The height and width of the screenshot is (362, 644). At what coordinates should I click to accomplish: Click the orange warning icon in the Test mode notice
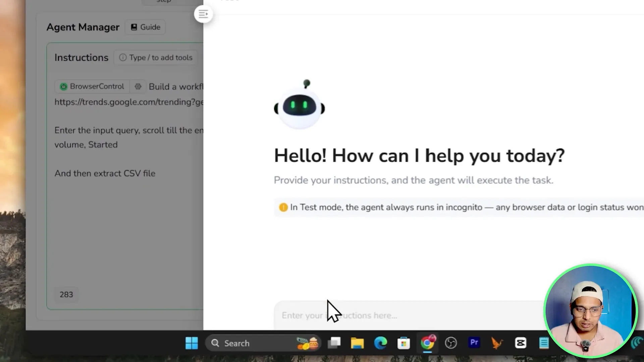(283, 207)
